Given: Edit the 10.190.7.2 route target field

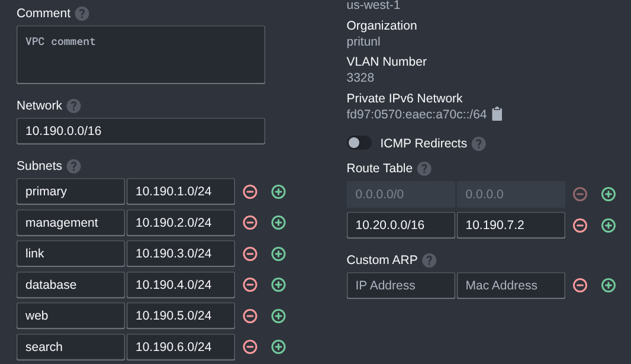Looking at the screenshot, I should coord(510,225).
